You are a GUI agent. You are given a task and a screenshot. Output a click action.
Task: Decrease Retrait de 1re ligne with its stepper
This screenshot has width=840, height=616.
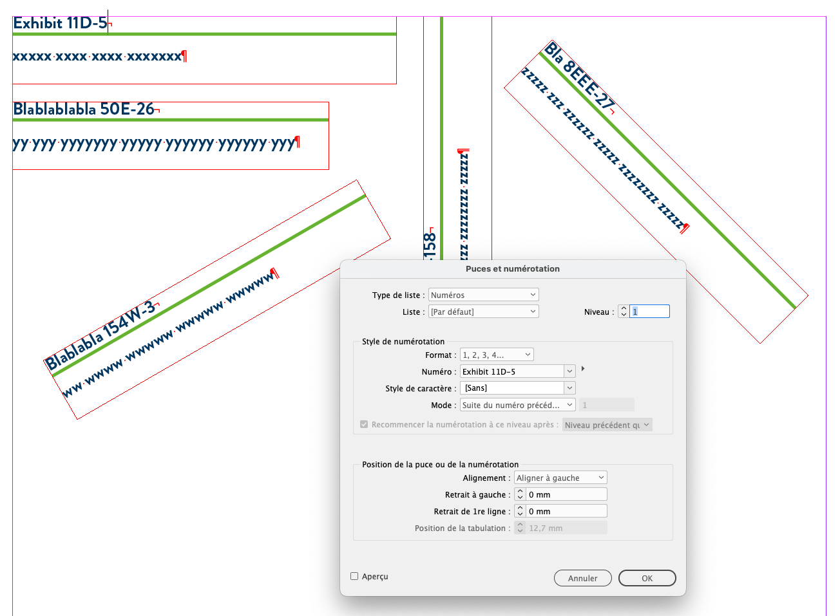[519, 513]
